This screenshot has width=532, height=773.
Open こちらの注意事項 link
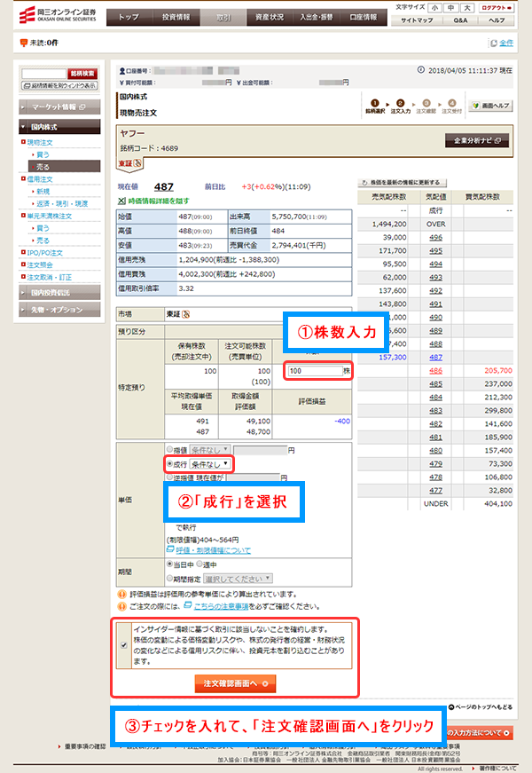[221, 606]
